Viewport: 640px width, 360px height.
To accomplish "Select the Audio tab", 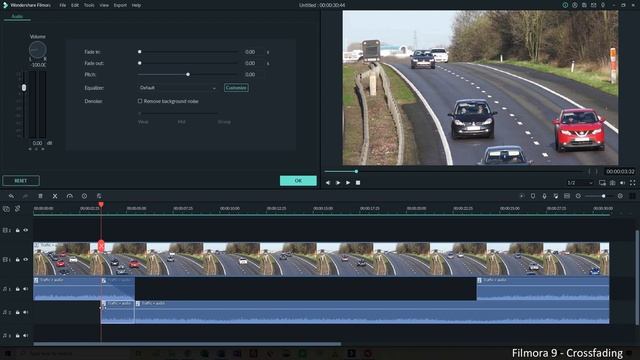I will coord(17,16).
